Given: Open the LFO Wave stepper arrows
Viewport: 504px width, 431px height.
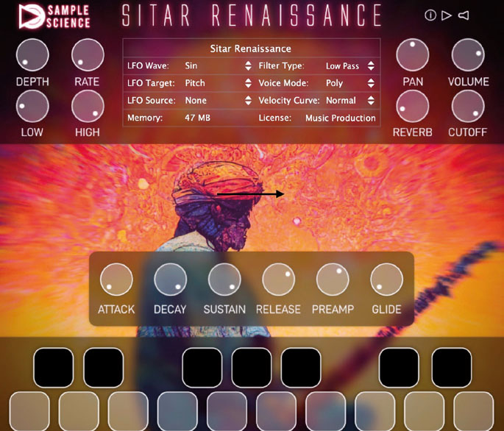Looking at the screenshot, I should [248, 65].
